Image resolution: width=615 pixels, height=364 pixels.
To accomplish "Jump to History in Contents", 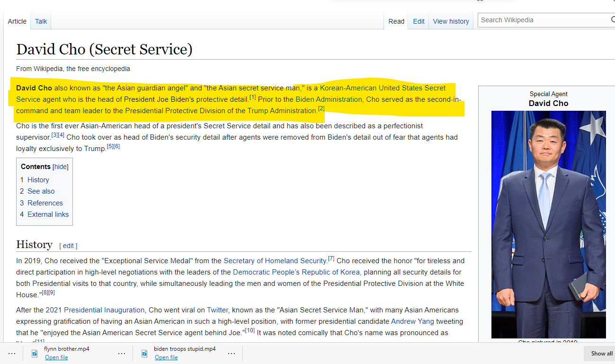I will pos(38,180).
